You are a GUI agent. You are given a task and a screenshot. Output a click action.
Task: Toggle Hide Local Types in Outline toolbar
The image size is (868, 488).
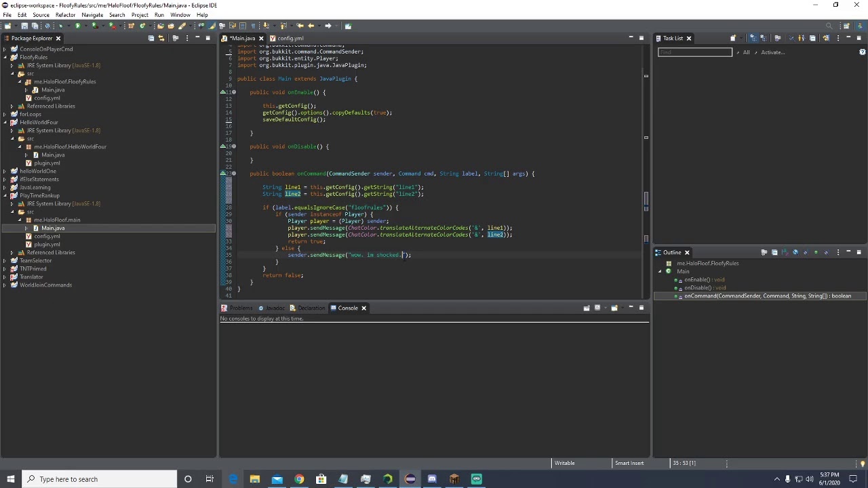(x=826, y=252)
